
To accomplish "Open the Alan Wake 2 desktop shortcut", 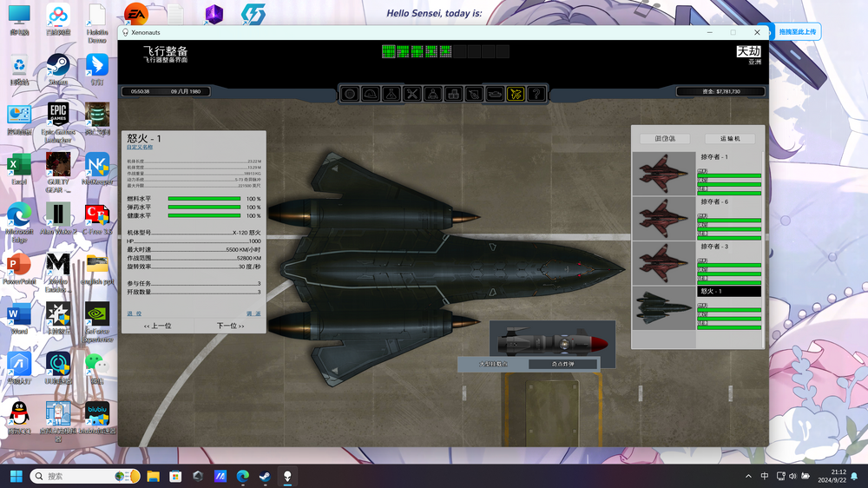I will click(x=57, y=218).
